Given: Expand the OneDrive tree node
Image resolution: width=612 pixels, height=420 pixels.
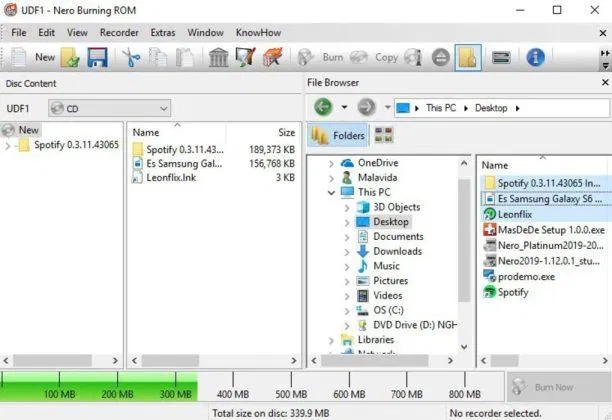Looking at the screenshot, I should pyautogui.click(x=331, y=164).
